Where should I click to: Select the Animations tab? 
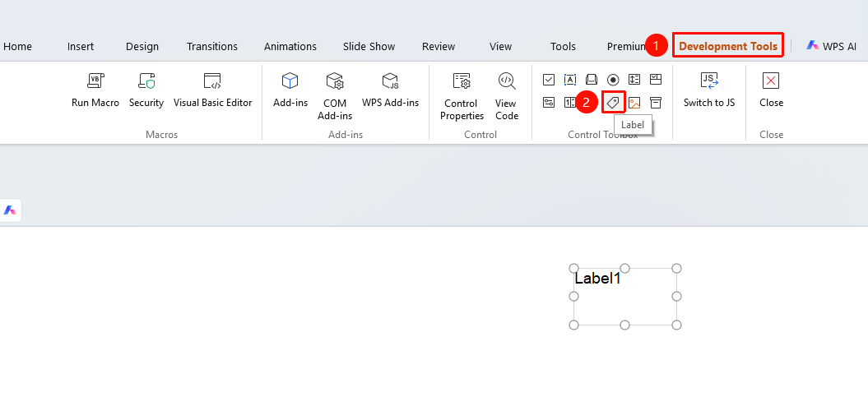tap(290, 47)
